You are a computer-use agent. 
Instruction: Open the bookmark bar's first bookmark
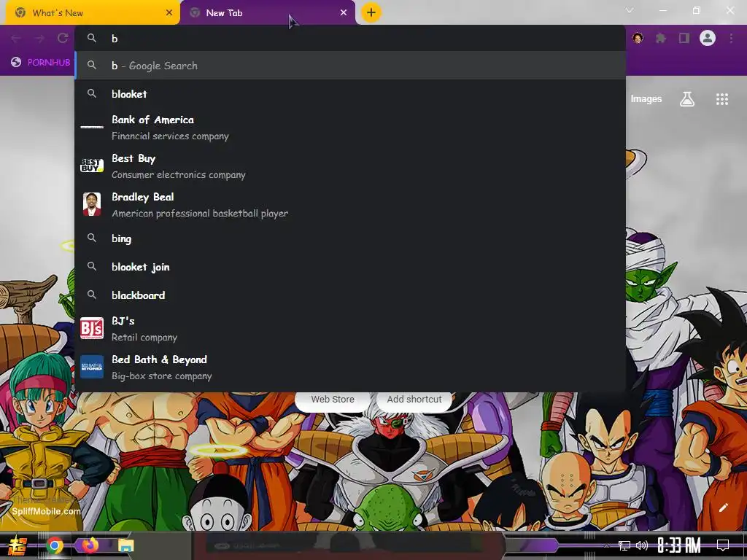point(41,63)
